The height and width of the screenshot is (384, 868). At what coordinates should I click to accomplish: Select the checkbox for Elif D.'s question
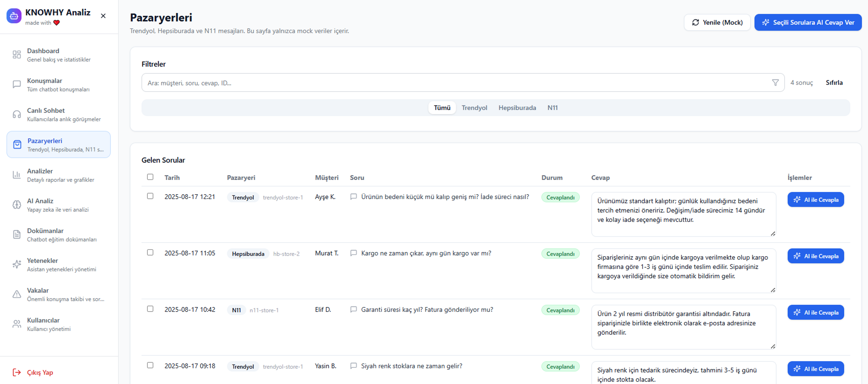(150, 309)
